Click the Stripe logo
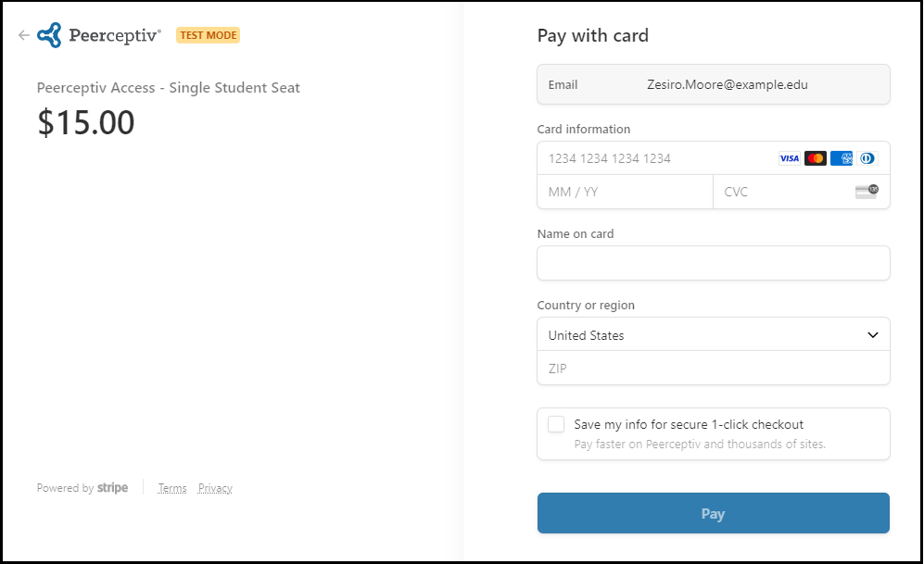This screenshot has height=564, width=924. [112, 488]
